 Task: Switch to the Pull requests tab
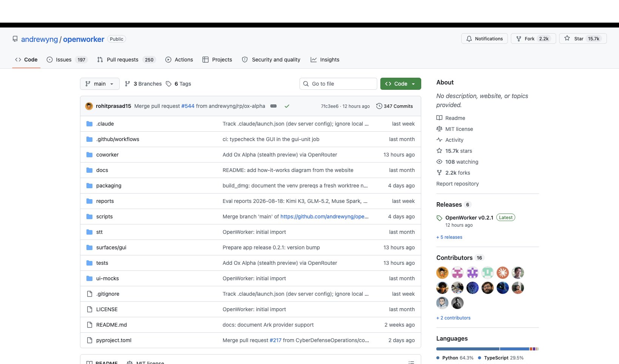[x=126, y=60]
